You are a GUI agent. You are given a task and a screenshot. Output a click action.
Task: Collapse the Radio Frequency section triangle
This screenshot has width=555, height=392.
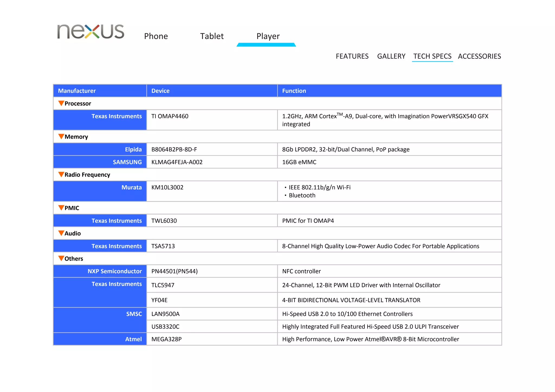point(61,174)
